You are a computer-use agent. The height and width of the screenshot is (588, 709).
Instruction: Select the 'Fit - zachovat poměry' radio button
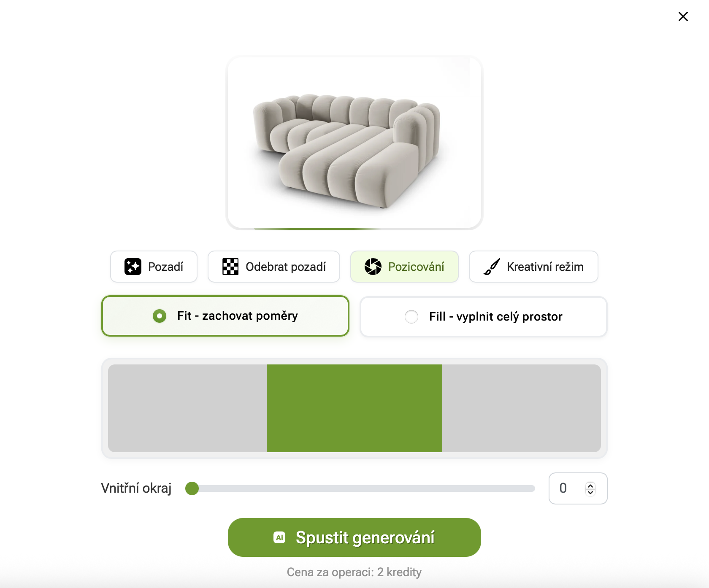[x=160, y=316]
